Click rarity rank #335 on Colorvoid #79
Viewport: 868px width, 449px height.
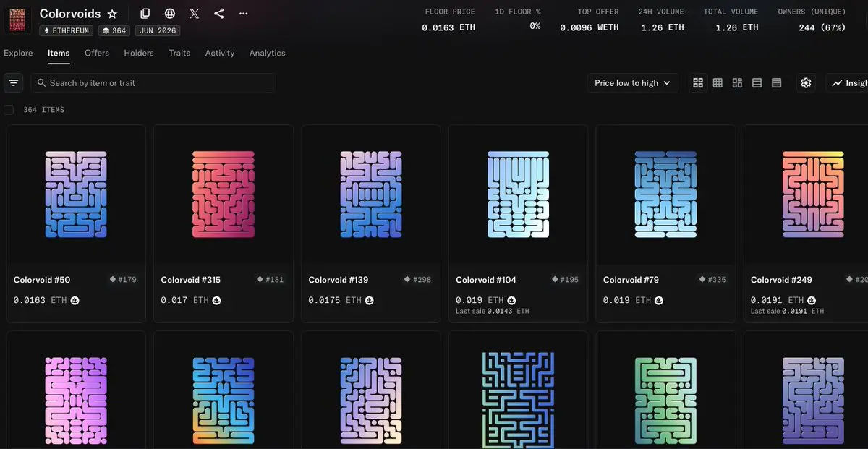[x=712, y=280]
